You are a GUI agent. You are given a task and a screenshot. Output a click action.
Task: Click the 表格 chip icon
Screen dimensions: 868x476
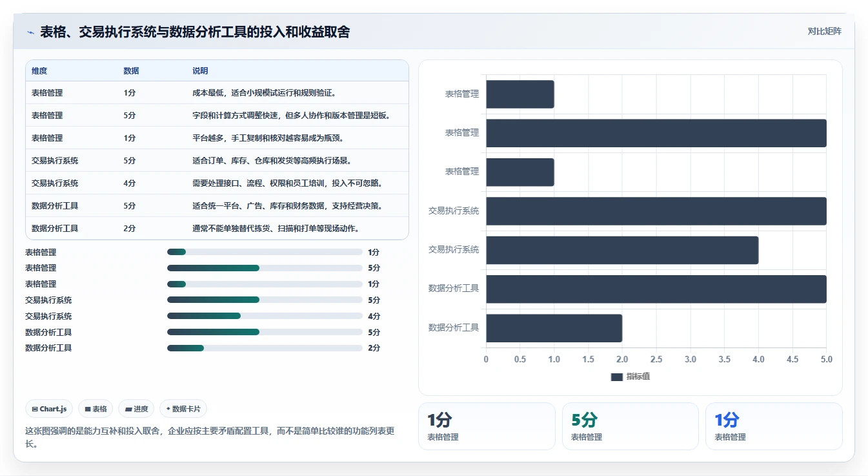pos(87,409)
